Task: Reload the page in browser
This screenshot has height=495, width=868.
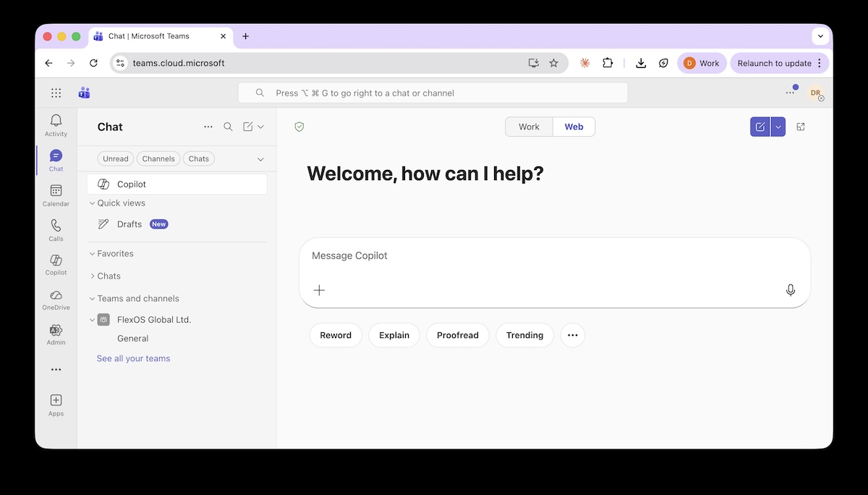Action: point(93,63)
